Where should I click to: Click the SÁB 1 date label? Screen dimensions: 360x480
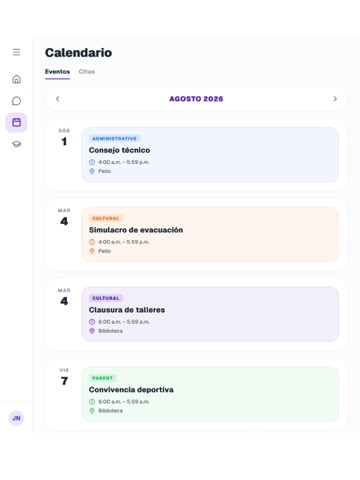(64, 138)
